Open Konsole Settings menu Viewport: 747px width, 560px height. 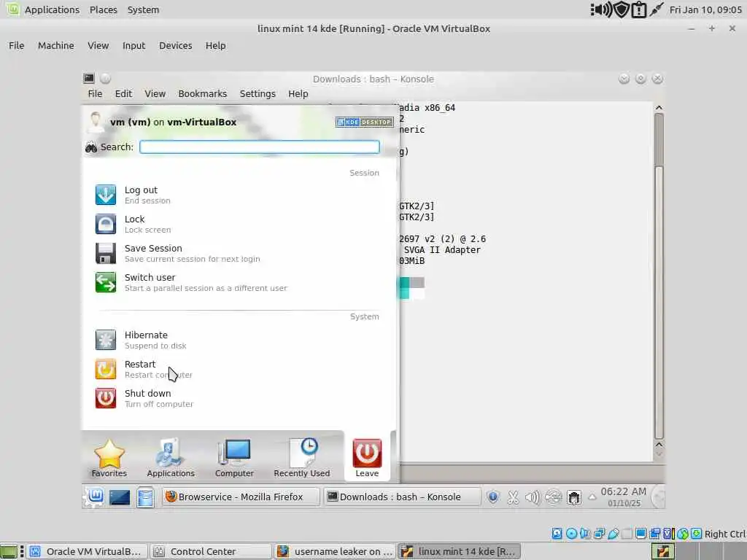click(x=258, y=94)
